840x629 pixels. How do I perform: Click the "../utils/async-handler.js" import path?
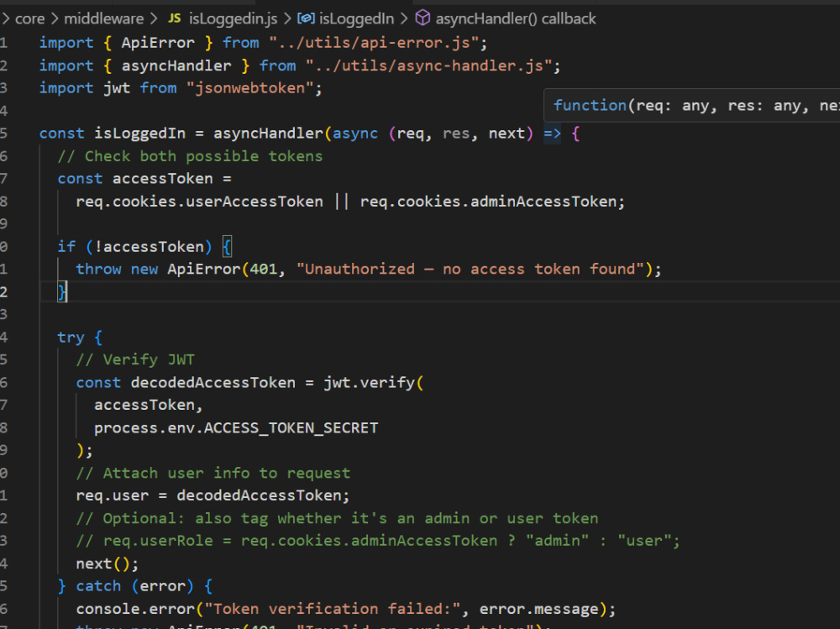tap(428, 66)
